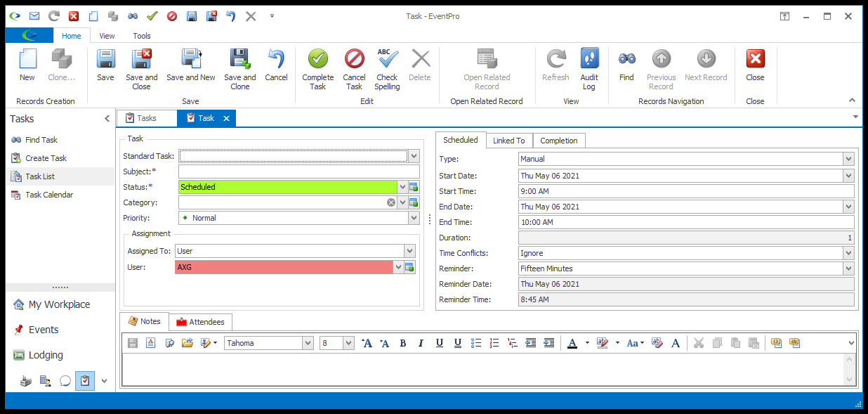868x414 pixels.
Task: Open the font size dropdown showing 8
Action: pos(349,343)
